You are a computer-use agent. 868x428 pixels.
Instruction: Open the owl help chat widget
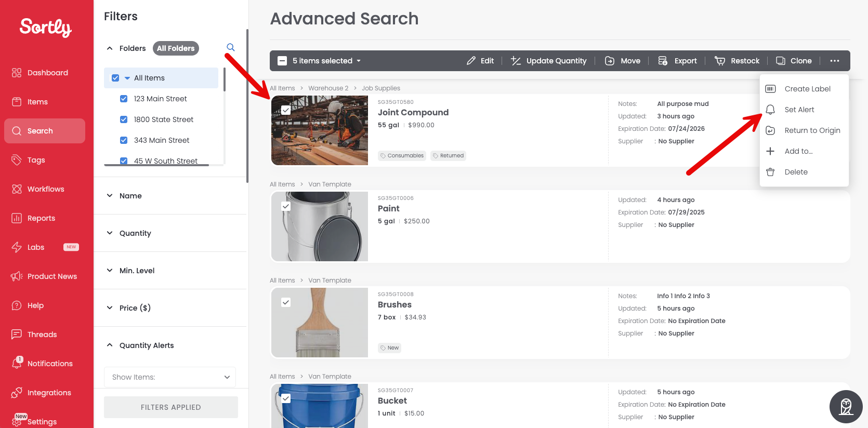coord(846,407)
